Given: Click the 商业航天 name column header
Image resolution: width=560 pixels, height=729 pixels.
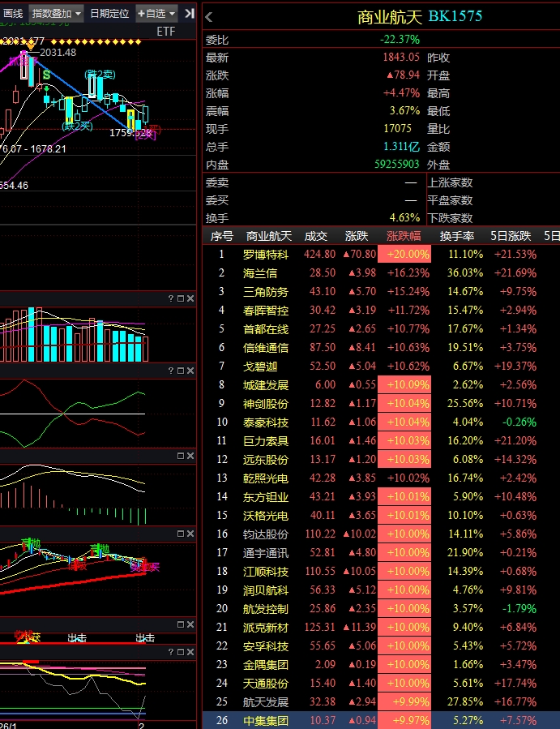Looking at the screenshot, I should [x=268, y=236].
